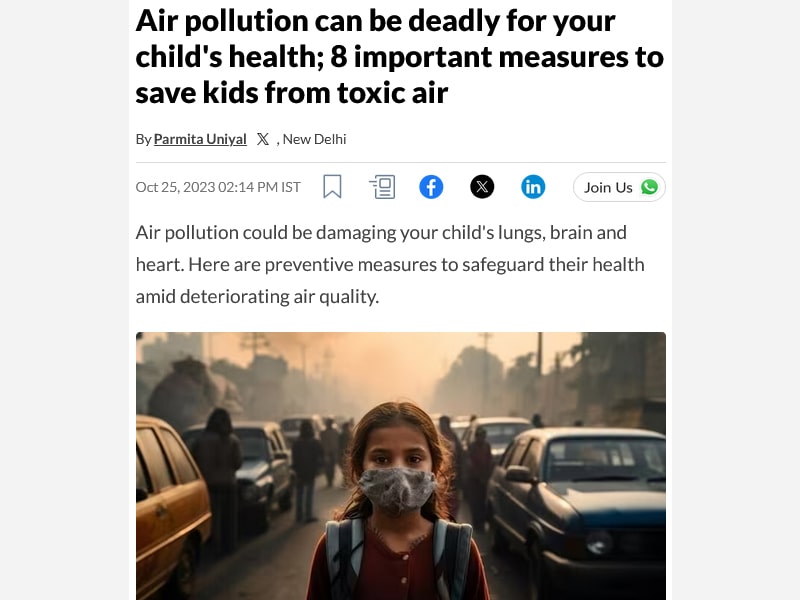Open author's X profile icon beside byline
Viewport: 800px width, 600px height.
tap(263, 139)
